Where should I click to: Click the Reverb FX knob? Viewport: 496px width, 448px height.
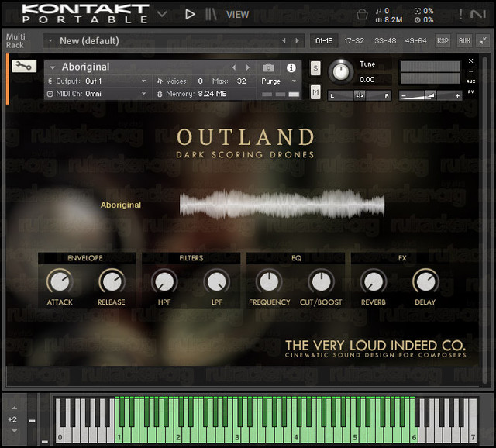(x=374, y=281)
